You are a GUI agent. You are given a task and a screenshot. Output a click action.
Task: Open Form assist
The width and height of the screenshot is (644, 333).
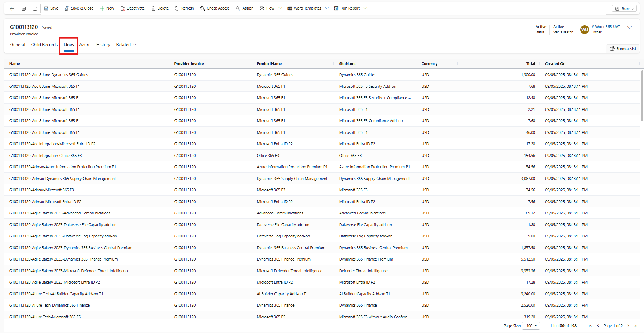[x=623, y=49]
